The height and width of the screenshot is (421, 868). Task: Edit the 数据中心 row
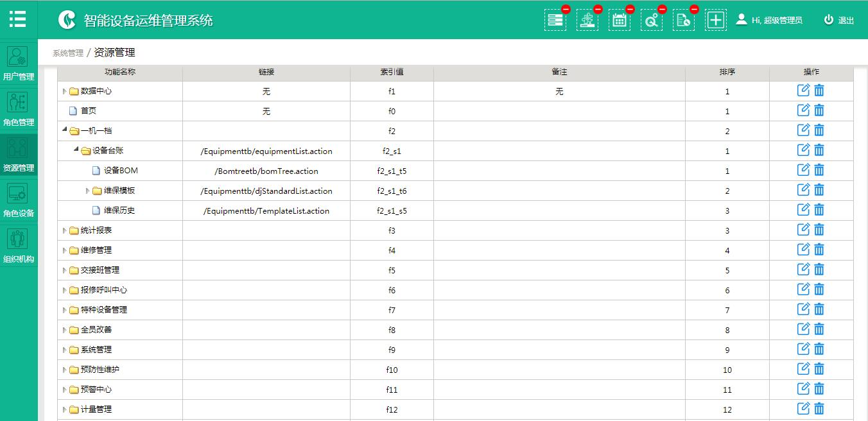(x=803, y=90)
